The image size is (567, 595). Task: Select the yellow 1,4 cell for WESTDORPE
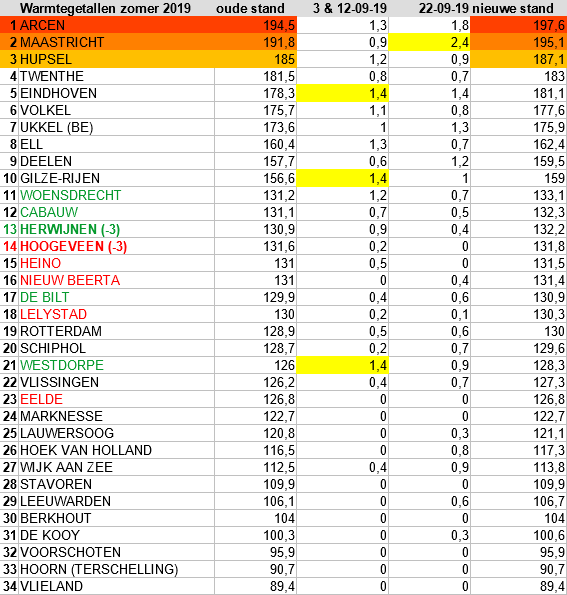(x=342, y=365)
